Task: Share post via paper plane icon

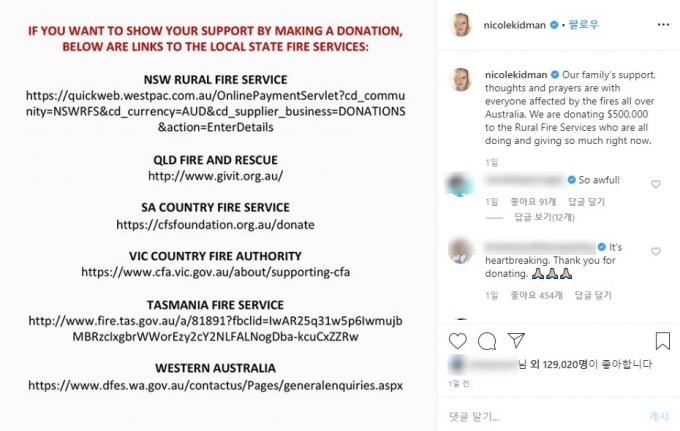Action: [516, 340]
